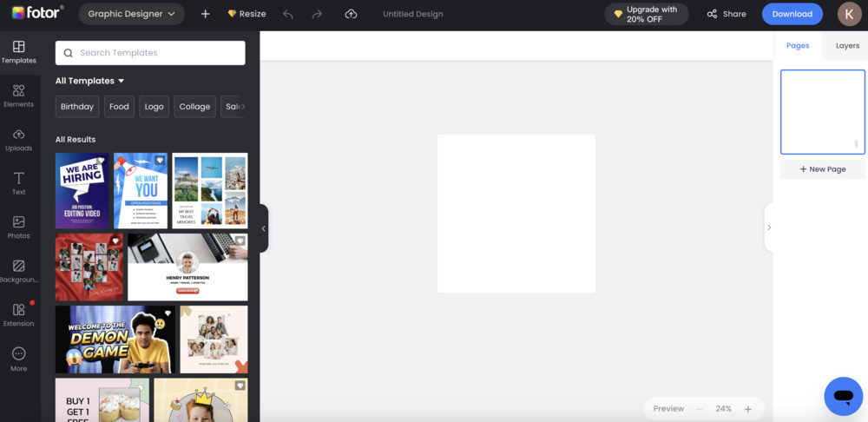Open the Background panel
Viewport: 868px width, 422px height.
click(x=18, y=271)
